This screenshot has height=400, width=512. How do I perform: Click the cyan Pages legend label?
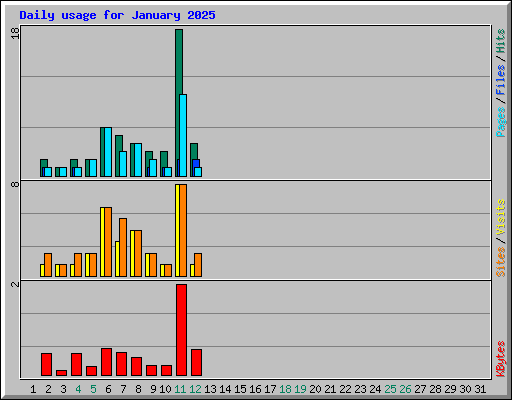coord(500,122)
